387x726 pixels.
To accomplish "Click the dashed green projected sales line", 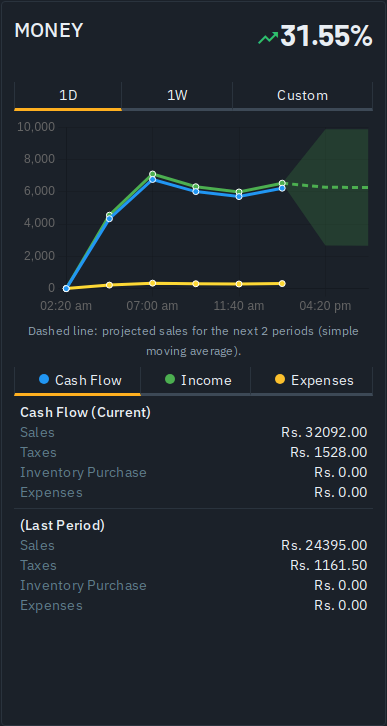I will tap(326, 186).
